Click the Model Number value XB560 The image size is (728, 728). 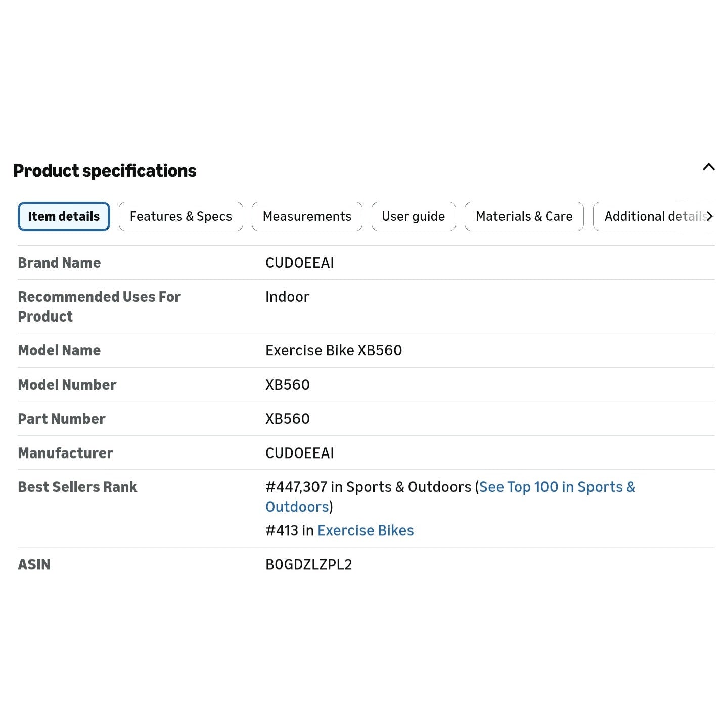(x=288, y=385)
